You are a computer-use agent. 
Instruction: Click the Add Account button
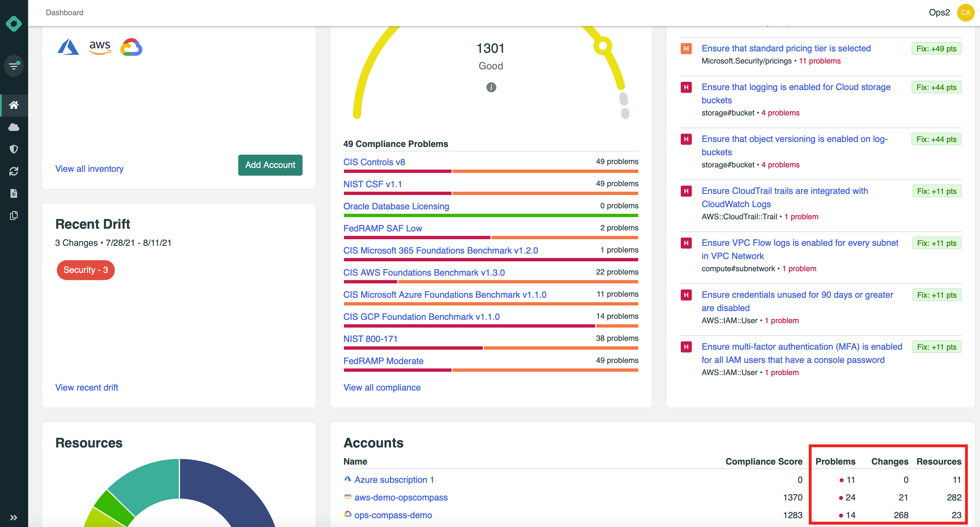point(270,165)
